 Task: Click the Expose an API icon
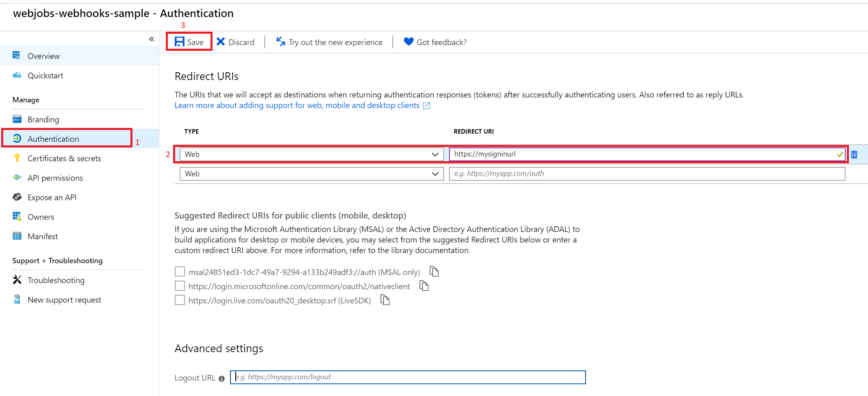click(x=17, y=197)
